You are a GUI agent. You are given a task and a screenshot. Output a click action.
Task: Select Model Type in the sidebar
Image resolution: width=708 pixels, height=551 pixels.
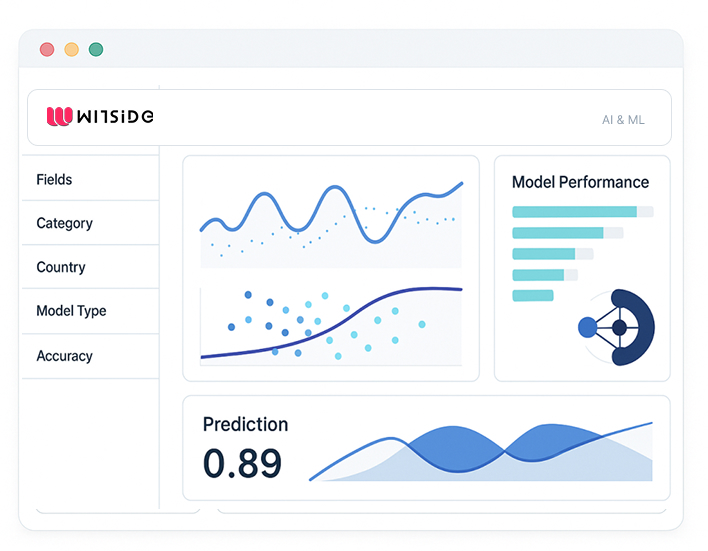point(91,311)
